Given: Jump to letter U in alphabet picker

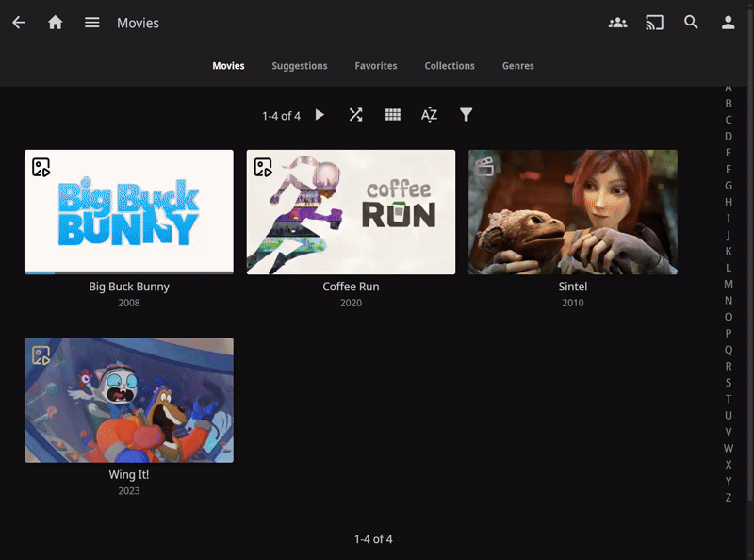Looking at the screenshot, I should pyautogui.click(x=729, y=415).
